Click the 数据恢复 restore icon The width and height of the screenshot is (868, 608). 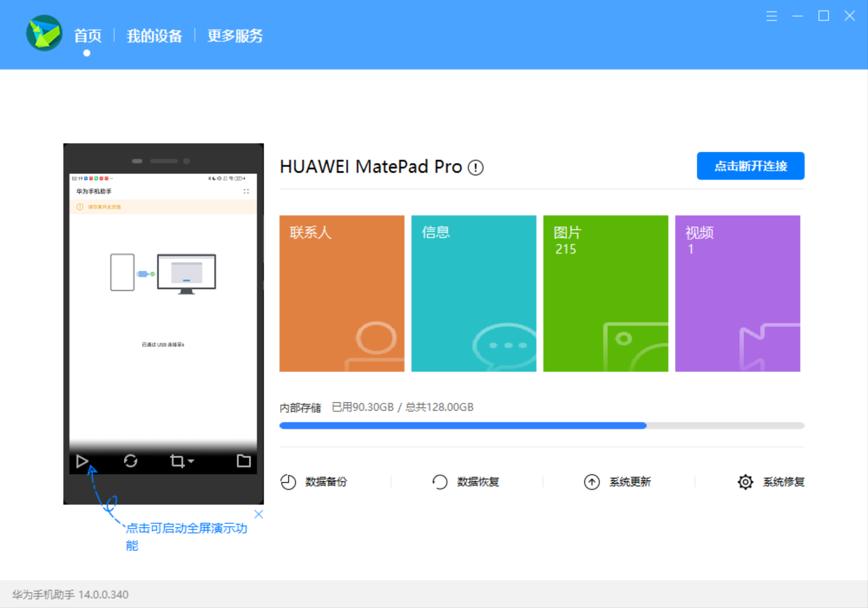440,482
